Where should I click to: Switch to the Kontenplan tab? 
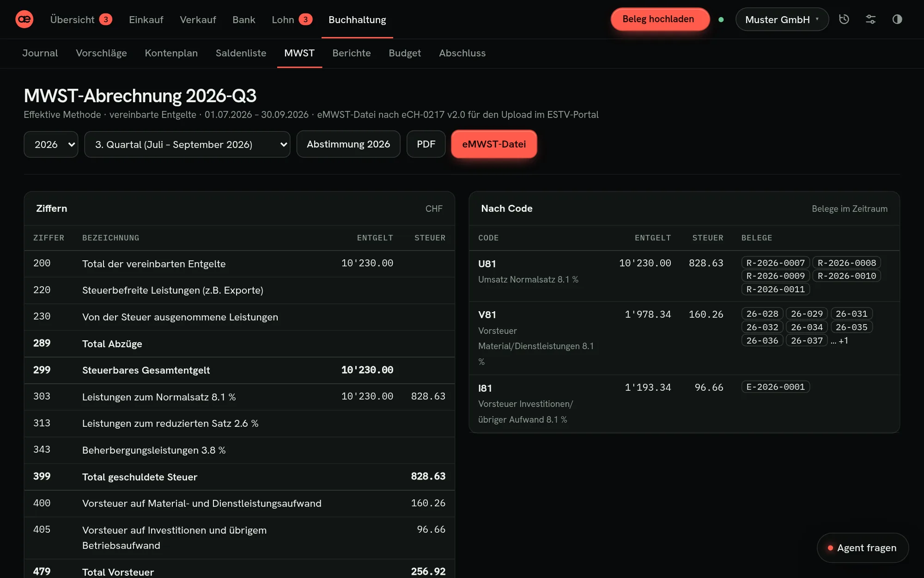click(x=171, y=53)
